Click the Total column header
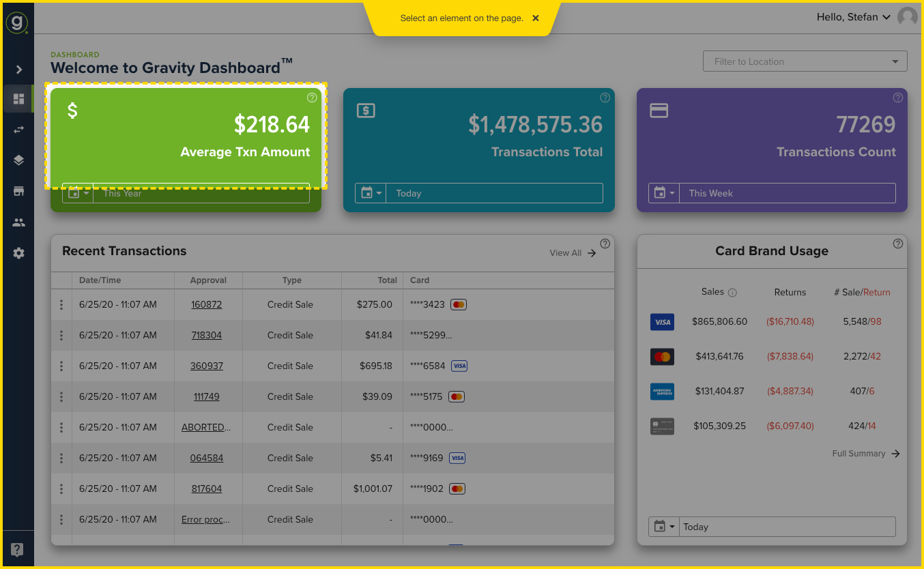 click(x=388, y=280)
